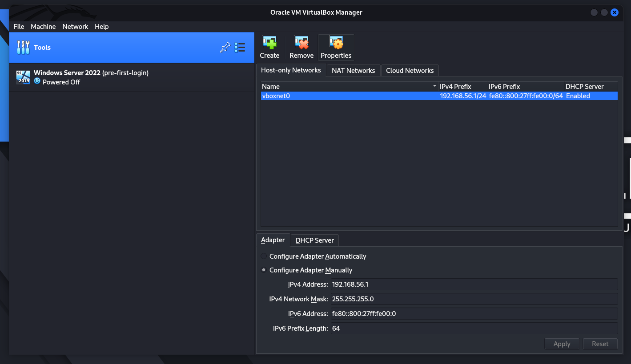Open the Tools list menu icon

coord(240,48)
